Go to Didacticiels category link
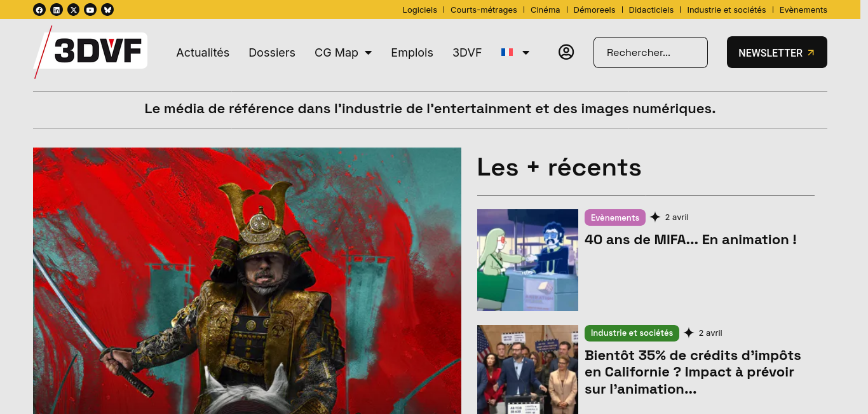 tap(651, 10)
